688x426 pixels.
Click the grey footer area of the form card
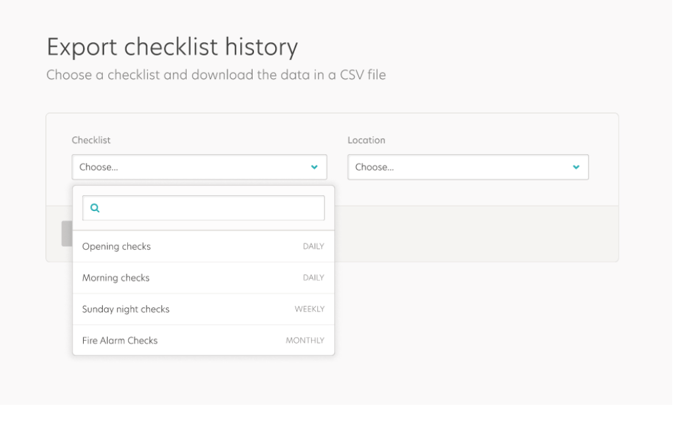click(x=476, y=233)
